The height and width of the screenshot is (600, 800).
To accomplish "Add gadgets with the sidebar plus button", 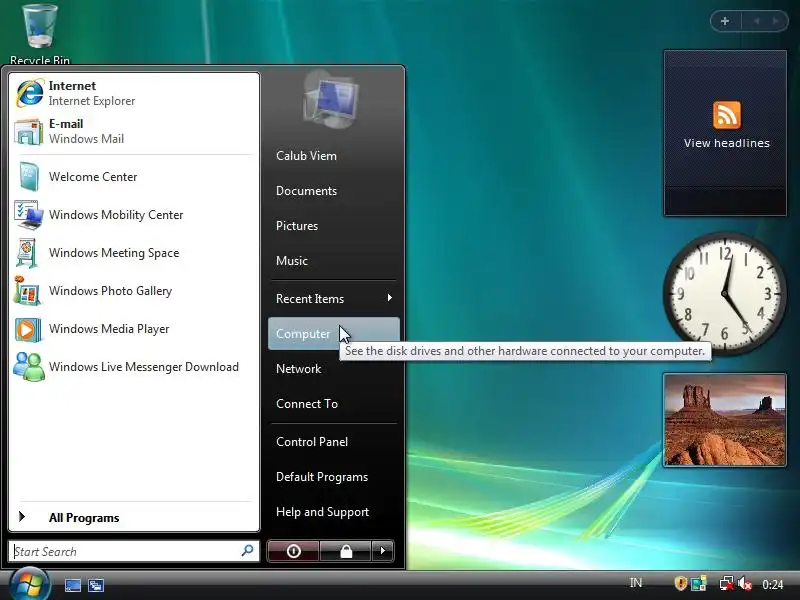I will [725, 21].
